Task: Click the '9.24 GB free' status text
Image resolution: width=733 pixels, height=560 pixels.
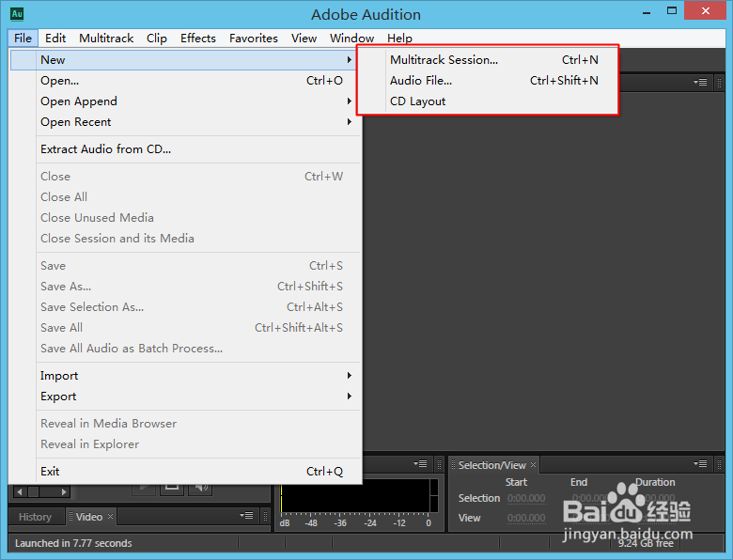Action: 646,543
